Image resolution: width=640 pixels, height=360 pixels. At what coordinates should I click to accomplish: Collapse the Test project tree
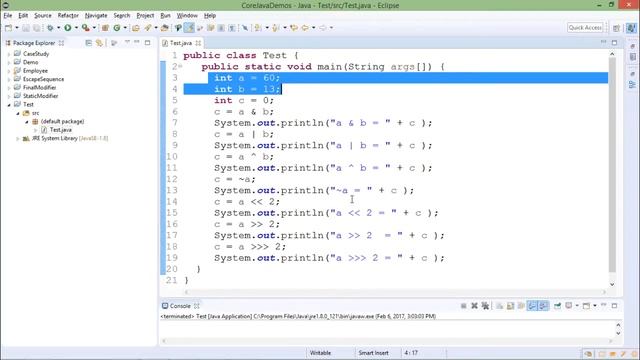[x=9, y=105]
